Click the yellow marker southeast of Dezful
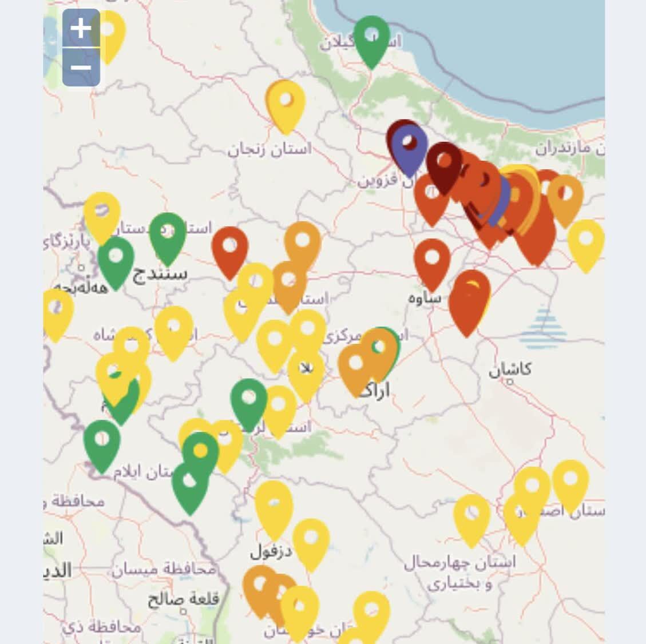Image resolution: width=646 pixels, height=644 pixels. point(311,542)
